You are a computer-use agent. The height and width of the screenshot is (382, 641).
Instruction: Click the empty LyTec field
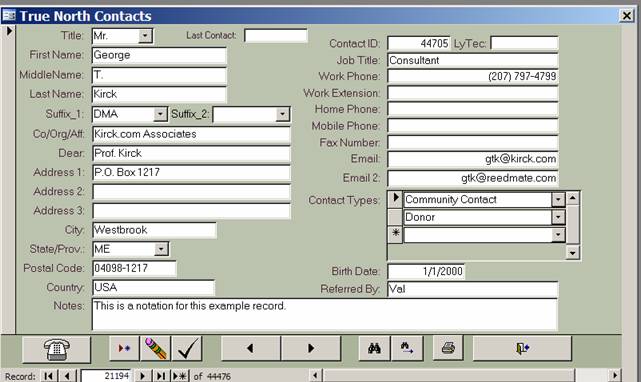tap(524, 43)
